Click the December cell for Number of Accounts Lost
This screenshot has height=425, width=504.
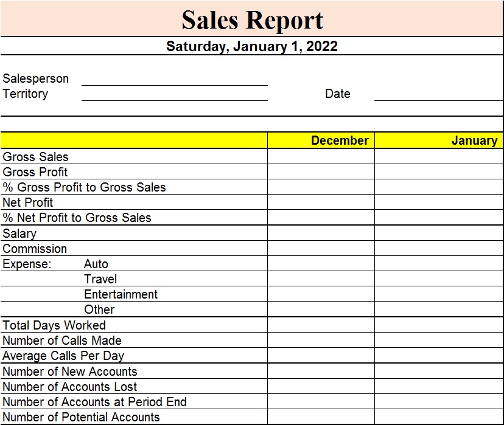[321, 386]
